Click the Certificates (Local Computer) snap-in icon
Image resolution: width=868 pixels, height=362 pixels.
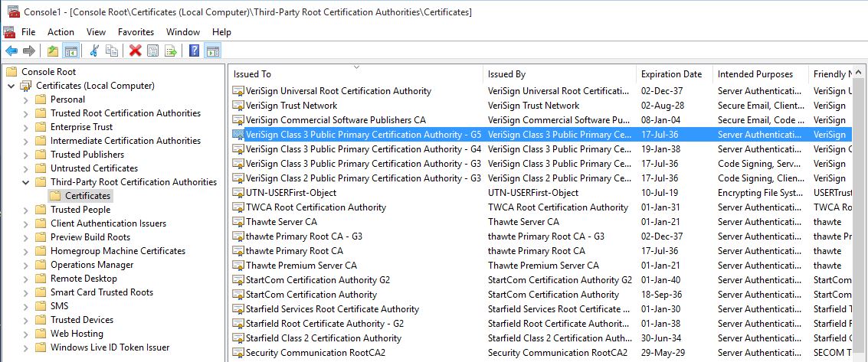point(26,86)
